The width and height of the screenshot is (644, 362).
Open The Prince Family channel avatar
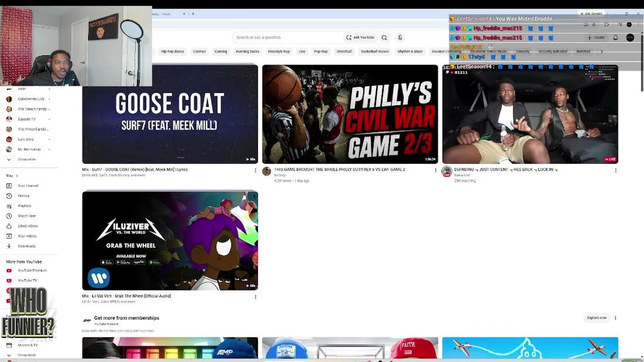[9, 129]
